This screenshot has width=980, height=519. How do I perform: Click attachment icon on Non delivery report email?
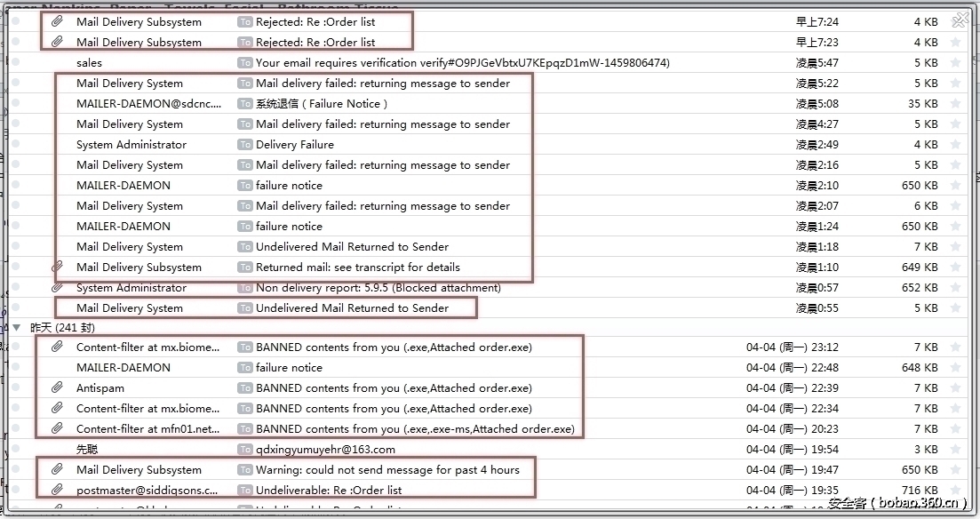coord(57,288)
